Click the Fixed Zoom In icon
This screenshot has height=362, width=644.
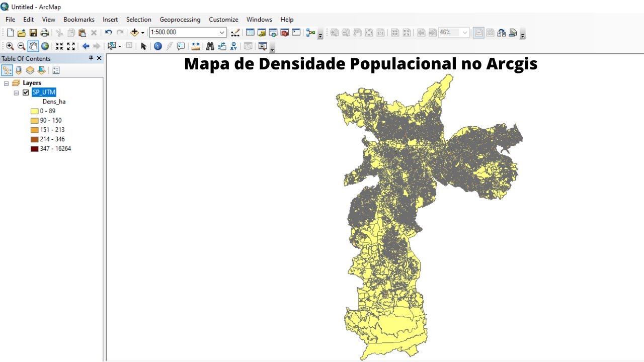[x=59, y=46]
